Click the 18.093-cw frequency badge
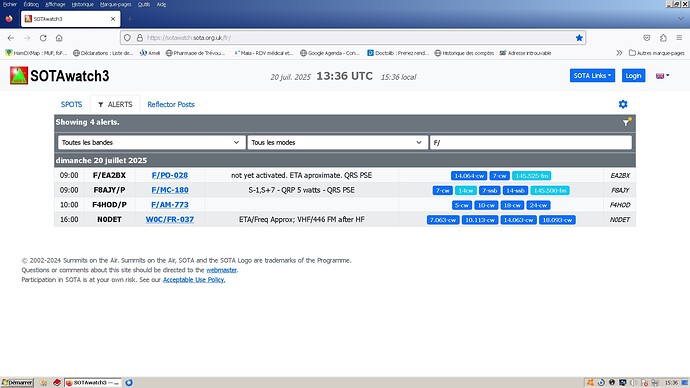This screenshot has width=690, height=388. coord(557,220)
